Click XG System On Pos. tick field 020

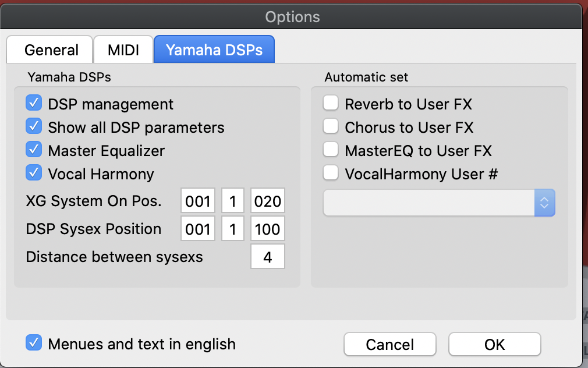tap(268, 201)
